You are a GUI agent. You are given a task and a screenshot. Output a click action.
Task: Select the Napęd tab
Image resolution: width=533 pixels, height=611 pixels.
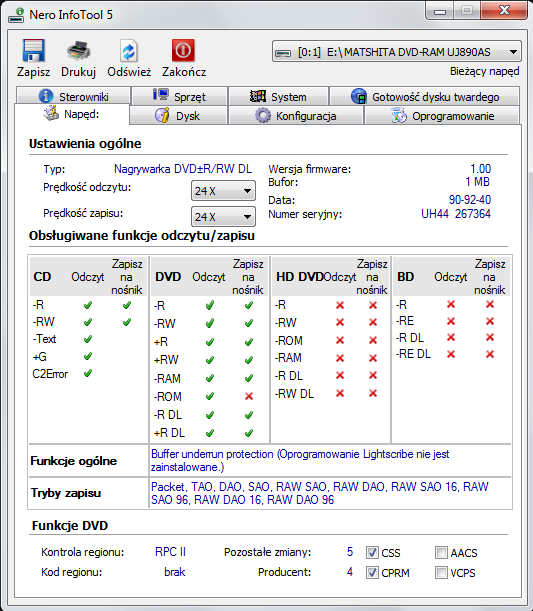click(x=72, y=114)
